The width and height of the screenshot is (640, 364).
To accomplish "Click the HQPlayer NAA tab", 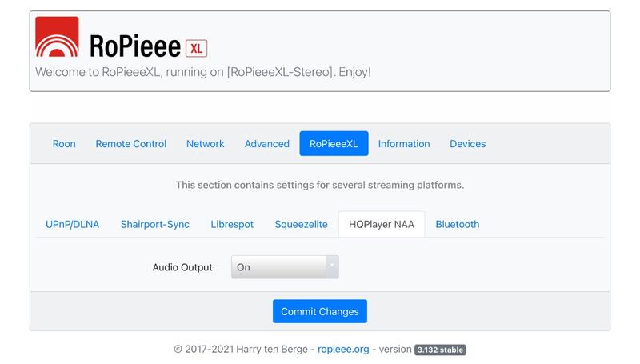I will (382, 225).
